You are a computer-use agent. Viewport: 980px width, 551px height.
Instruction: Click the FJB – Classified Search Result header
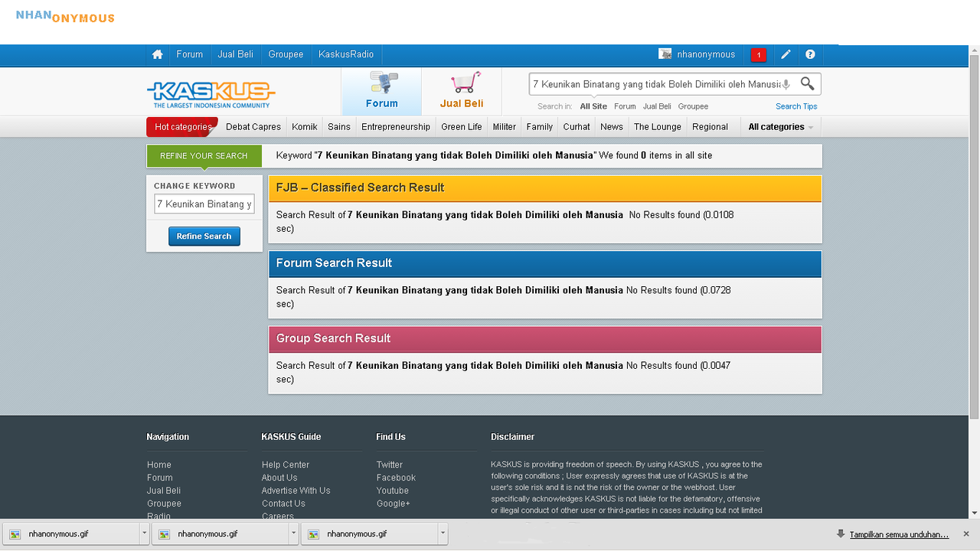coord(545,188)
